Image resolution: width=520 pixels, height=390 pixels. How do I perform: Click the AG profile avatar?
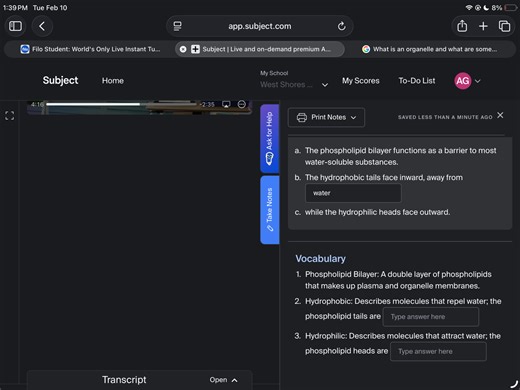click(x=463, y=81)
